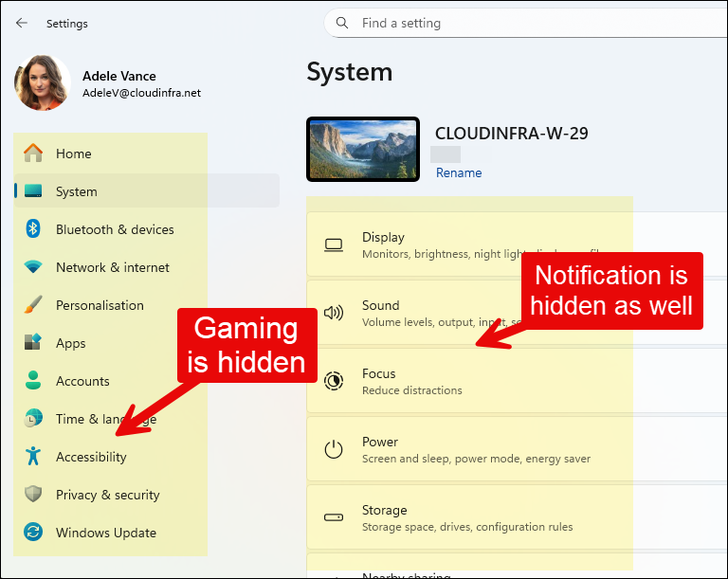
Task: Open Power settings row
Action: coord(379,449)
